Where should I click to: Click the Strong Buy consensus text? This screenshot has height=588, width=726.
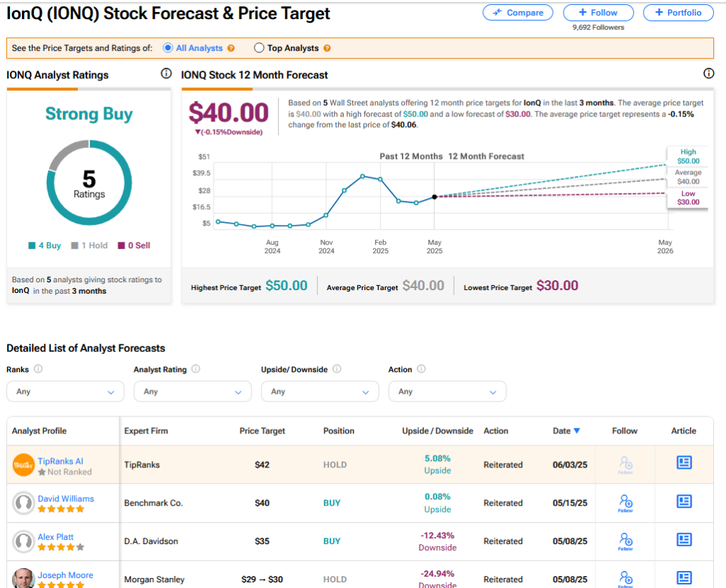pyautogui.click(x=89, y=114)
